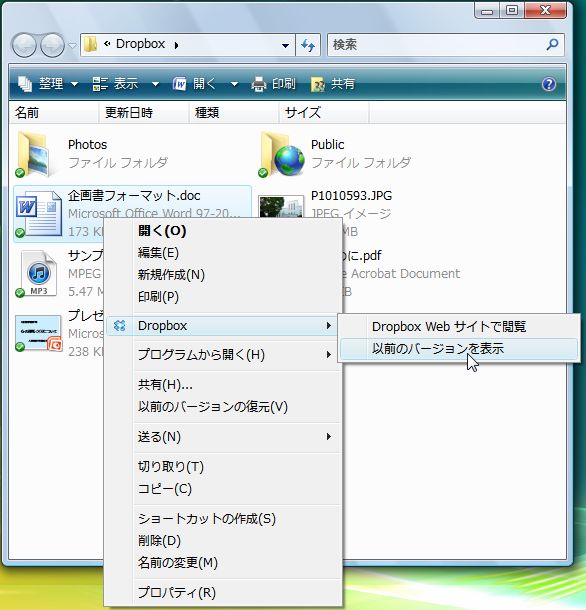Select 以前のバージョンを表示 submenu item

pos(459,349)
